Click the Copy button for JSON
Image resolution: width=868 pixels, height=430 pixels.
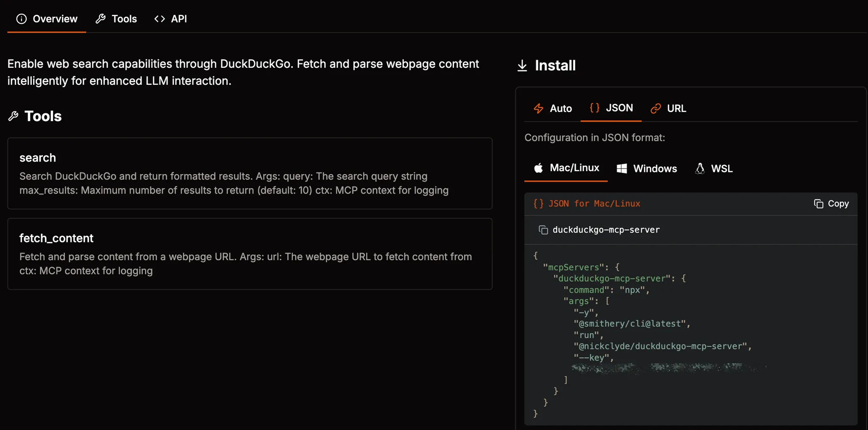point(831,204)
